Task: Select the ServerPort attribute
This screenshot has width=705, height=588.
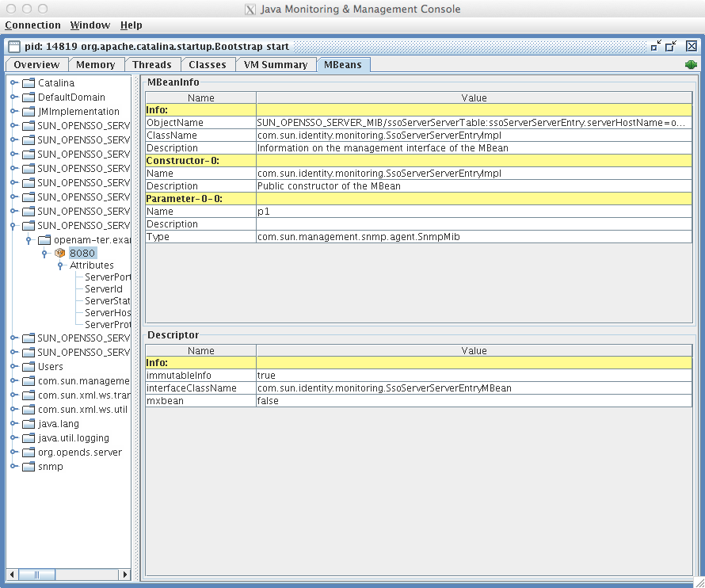Action: tap(107, 277)
